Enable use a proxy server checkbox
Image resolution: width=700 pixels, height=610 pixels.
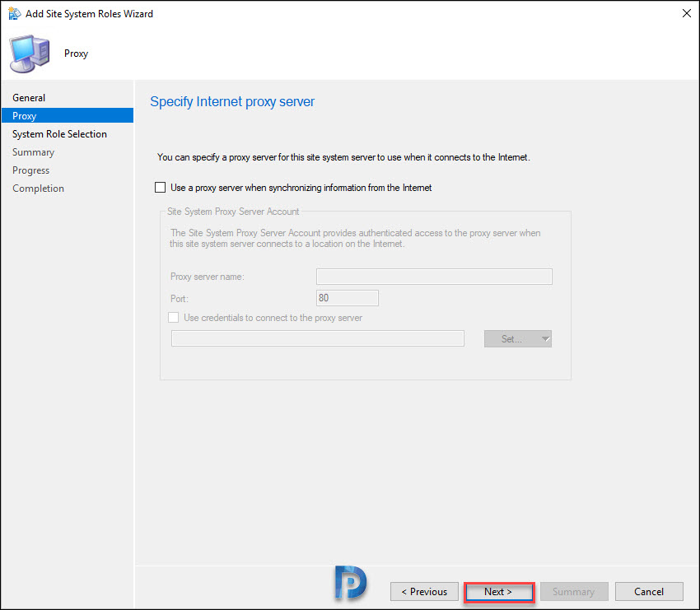tap(161, 188)
